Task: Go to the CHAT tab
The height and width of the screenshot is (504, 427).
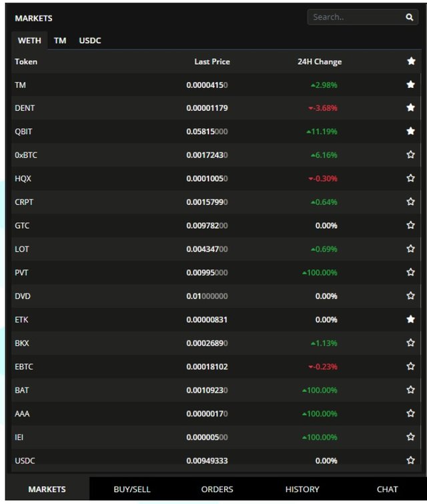Action: click(387, 489)
